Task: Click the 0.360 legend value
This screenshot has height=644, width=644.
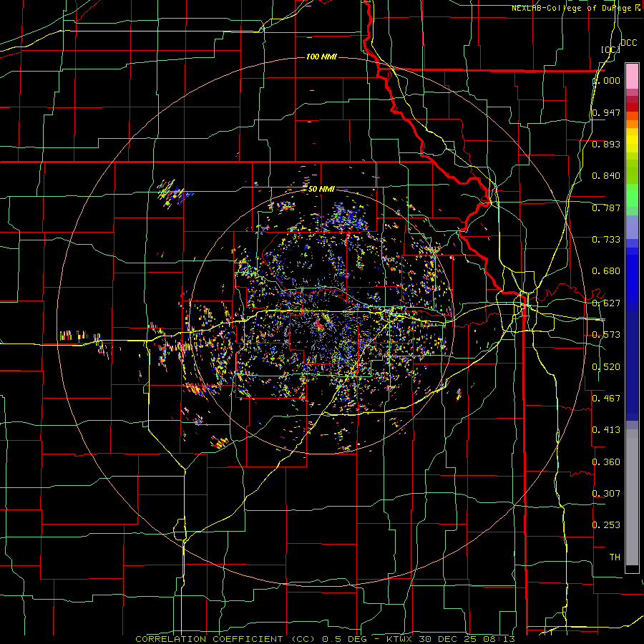Action: 606,462
